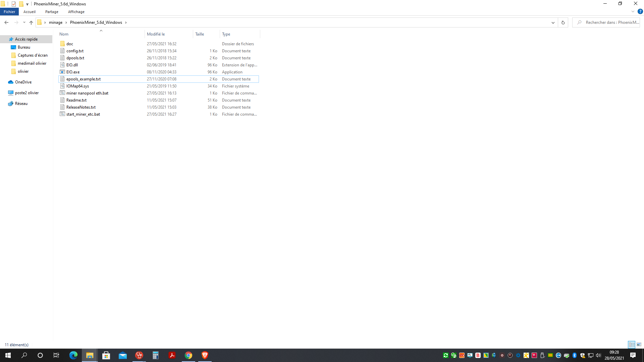Open the Affichage ribbon tab

click(76, 12)
